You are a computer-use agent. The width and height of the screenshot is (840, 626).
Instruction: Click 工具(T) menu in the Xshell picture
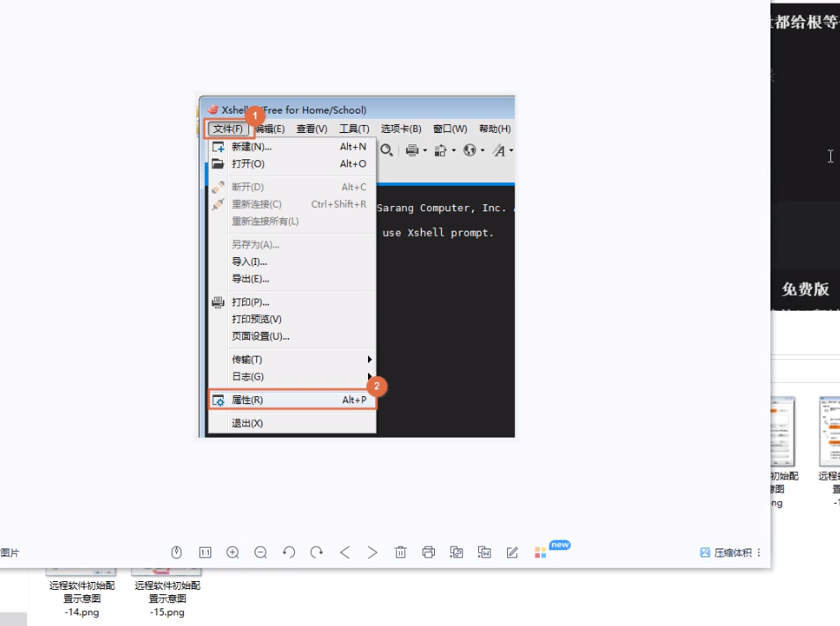pos(354,129)
